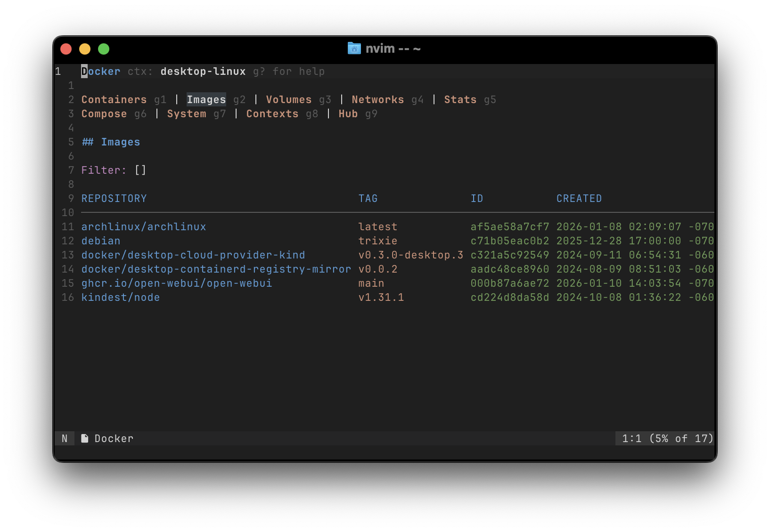The height and width of the screenshot is (532, 770).
Task: Minimize the window with yellow button
Action: point(85,49)
